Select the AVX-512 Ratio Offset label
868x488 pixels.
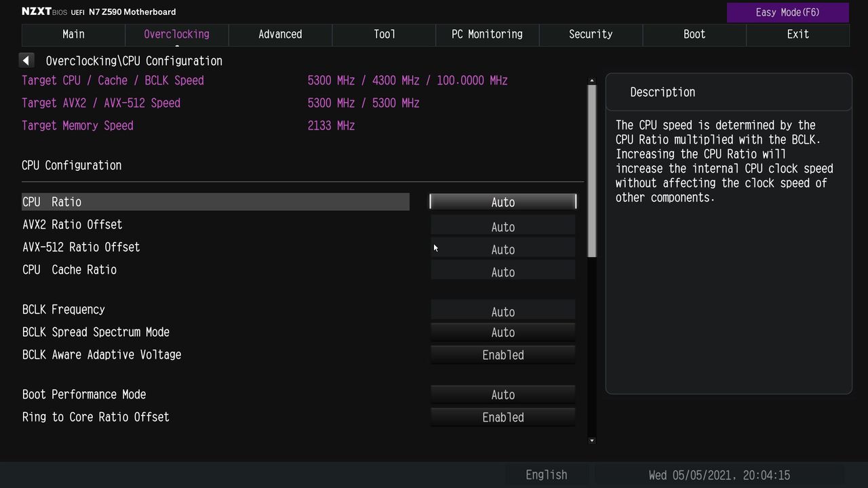[81, 247]
